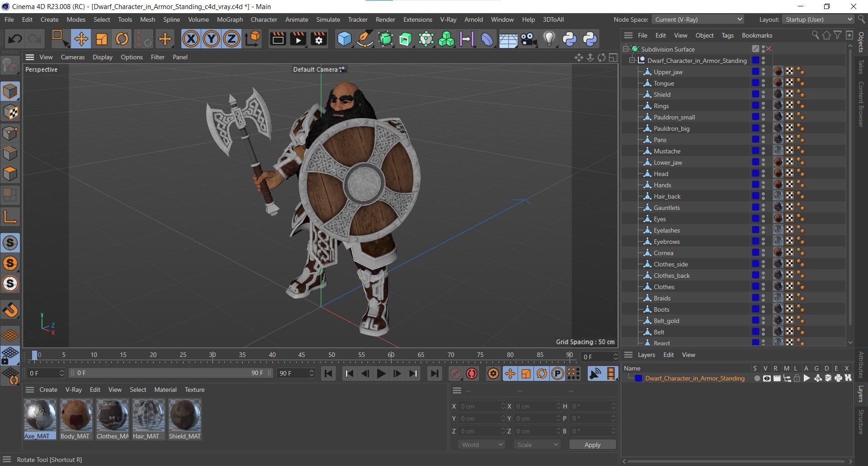
Task: Collapse Dwarf_Character_in_Armor_Standing hierarchy
Action: [632, 60]
